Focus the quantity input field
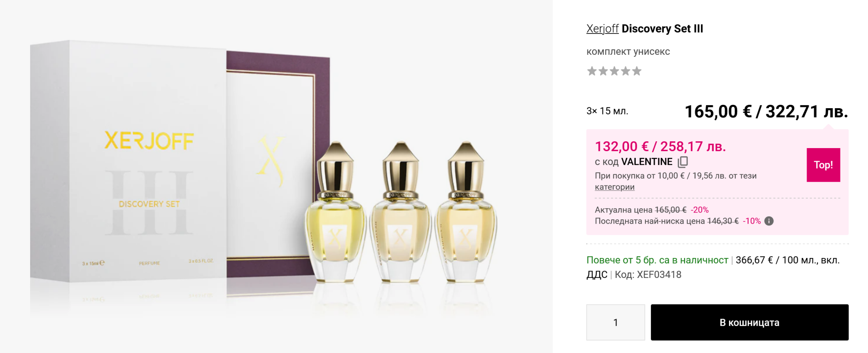 coord(615,322)
